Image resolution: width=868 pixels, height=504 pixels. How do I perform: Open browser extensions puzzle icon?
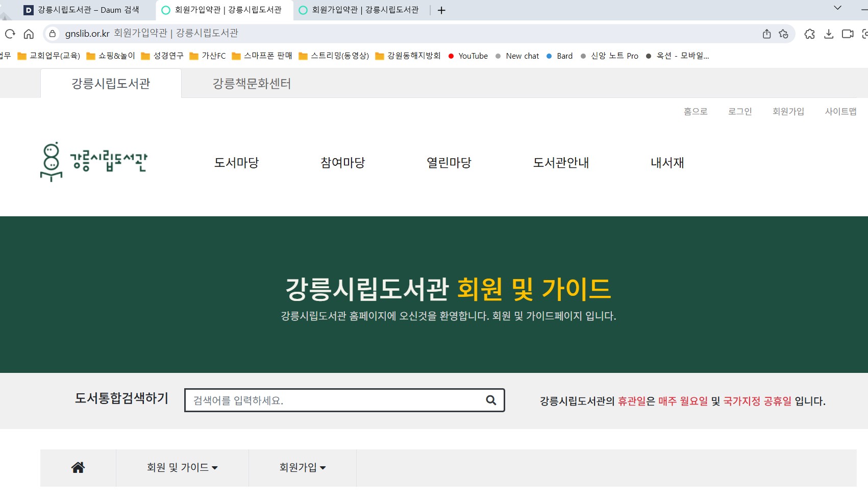point(809,34)
